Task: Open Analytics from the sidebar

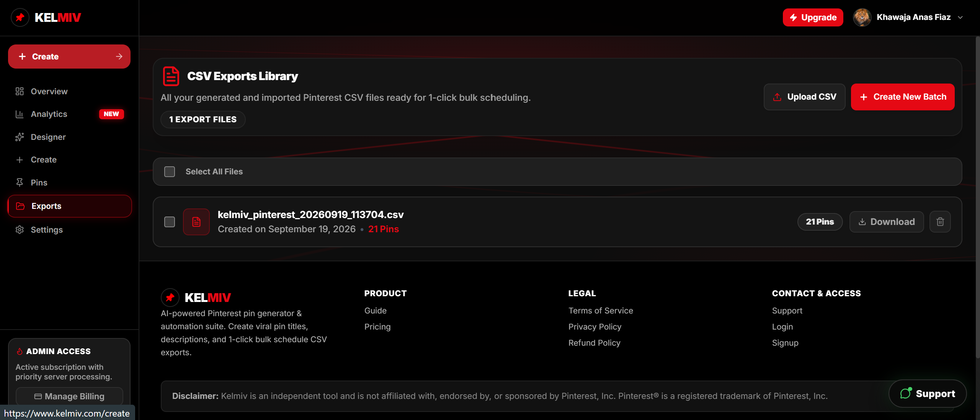Action: point(69,114)
